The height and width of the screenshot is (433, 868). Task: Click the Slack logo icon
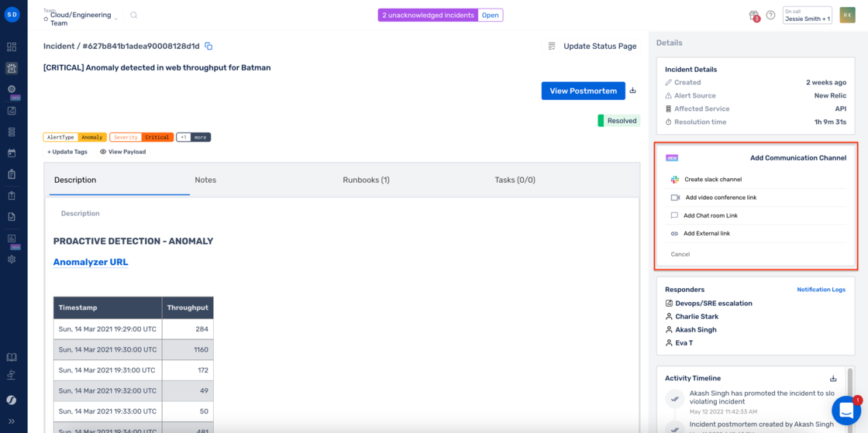(675, 179)
